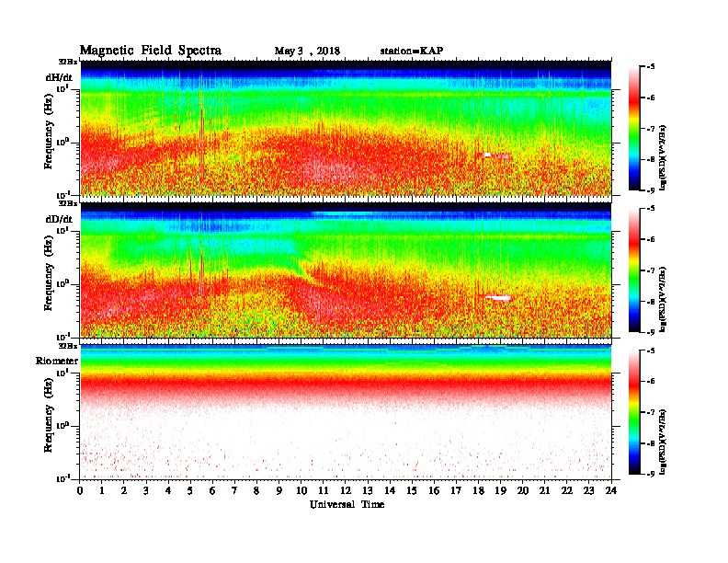Screen dimensions: 728x563
Task: Click the 10⁻¹ frequency tick of the Riometer panel
Action: (63, 478)
